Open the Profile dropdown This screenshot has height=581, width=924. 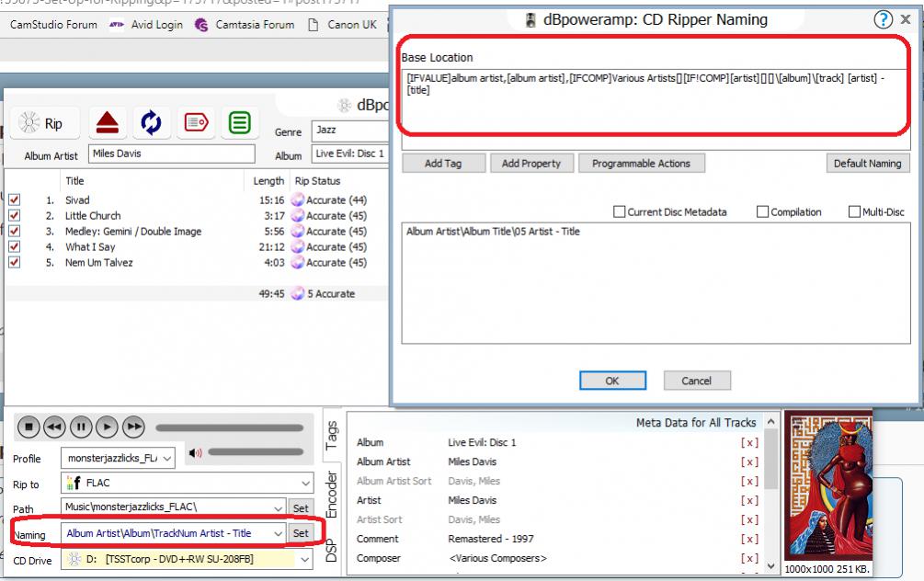[118, 458]
